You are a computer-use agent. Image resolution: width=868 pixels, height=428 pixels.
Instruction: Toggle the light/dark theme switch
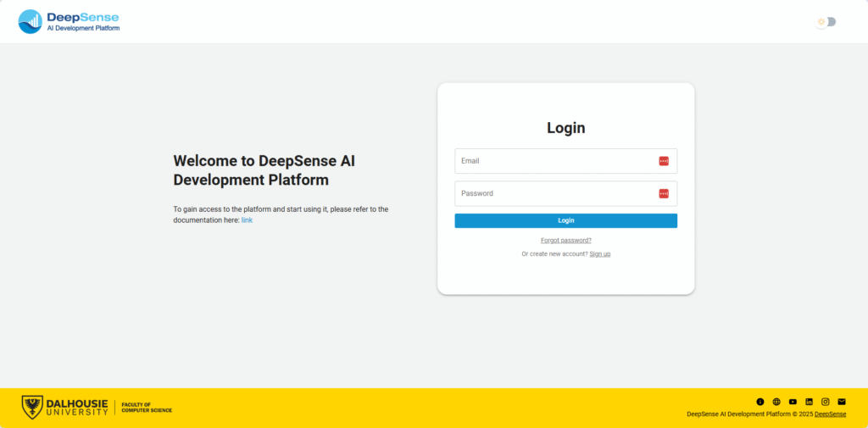click(x=825, y=22)
